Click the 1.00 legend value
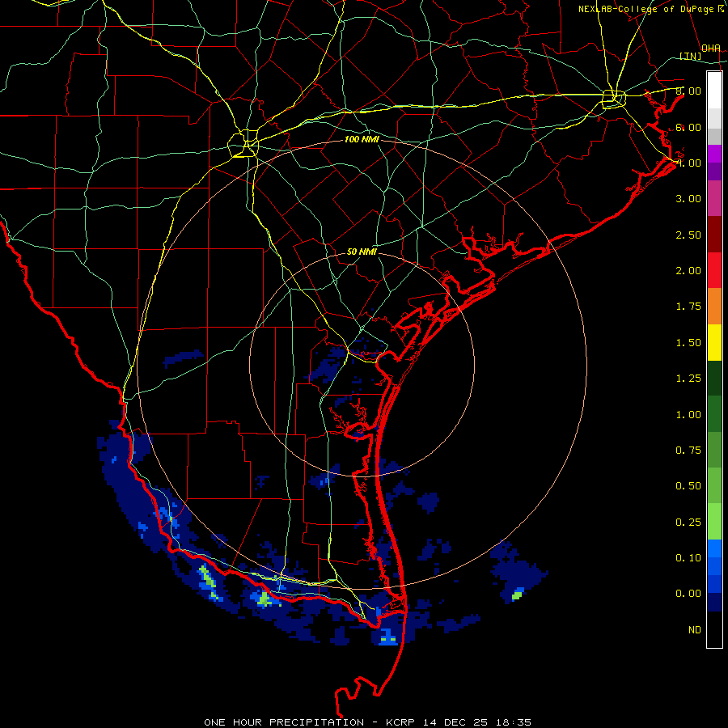 (688, 415)
